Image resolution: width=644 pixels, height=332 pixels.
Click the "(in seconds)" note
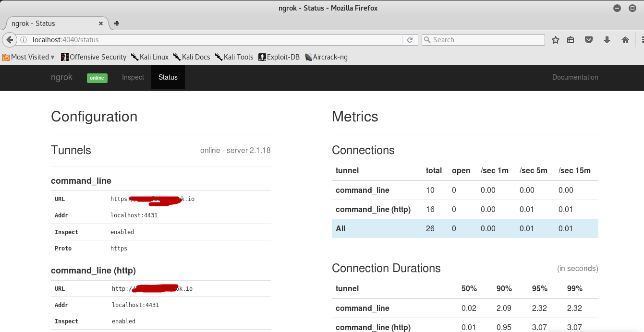[x=578, y=269]
